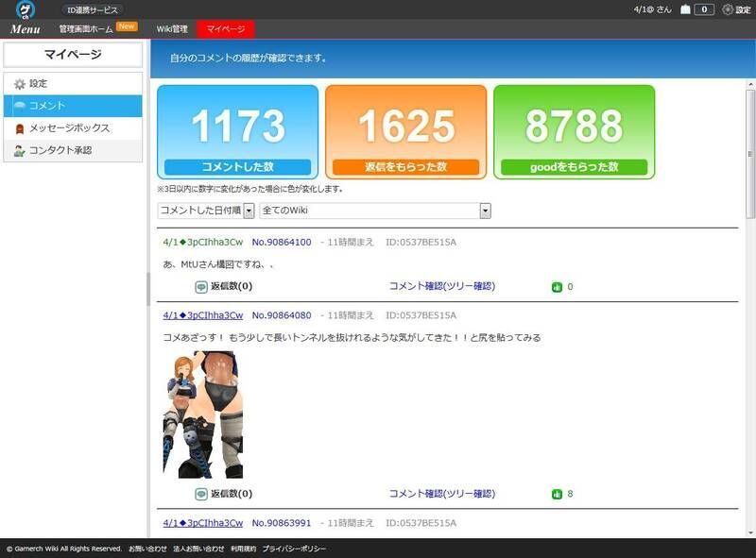Viewport: 756px width, 558px height.
Task: Switch to the Wiki管理 tab
Action: tap(172, 29)
